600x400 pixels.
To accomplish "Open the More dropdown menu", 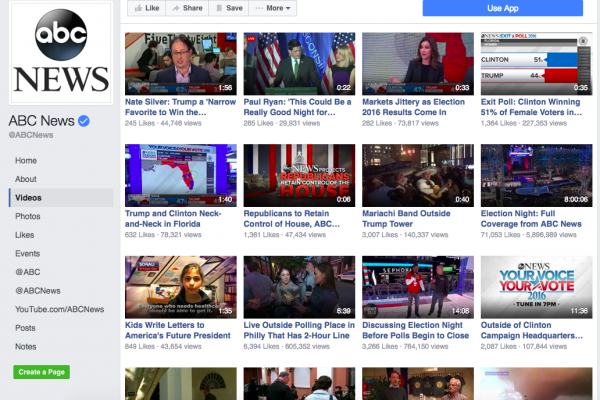I will [x=272, y=8].
